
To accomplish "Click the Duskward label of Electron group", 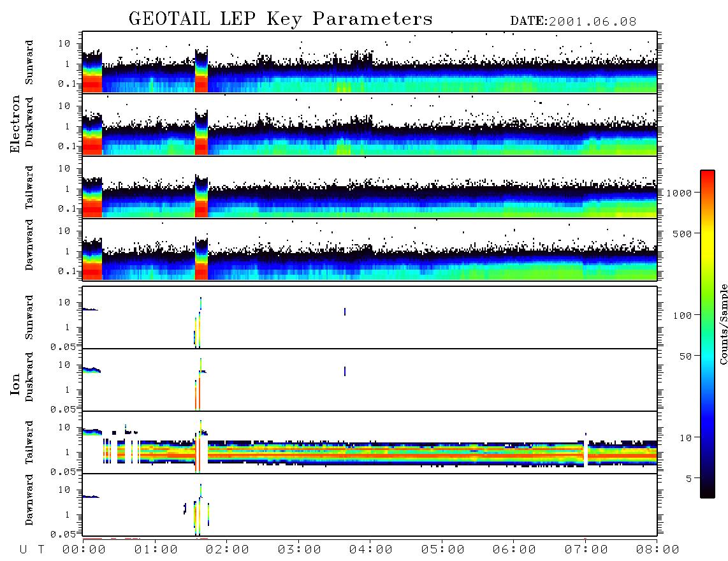I will pos(29,122).
